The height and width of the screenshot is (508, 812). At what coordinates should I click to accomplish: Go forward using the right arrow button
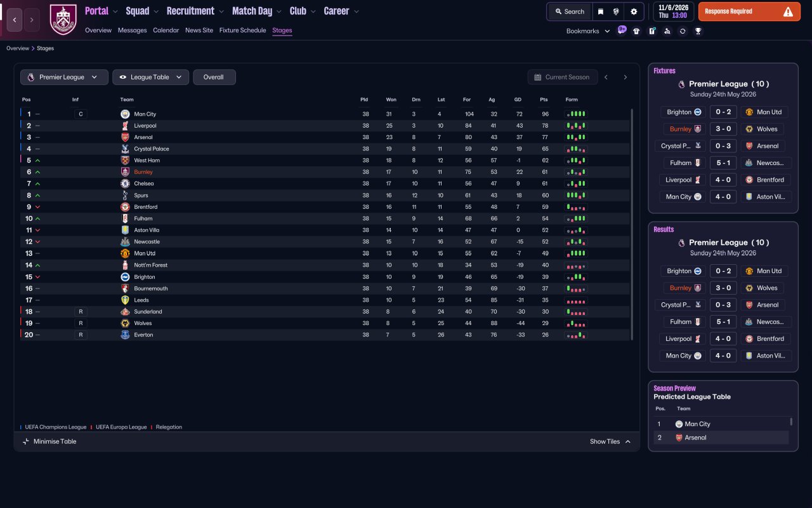click(32, 20)
